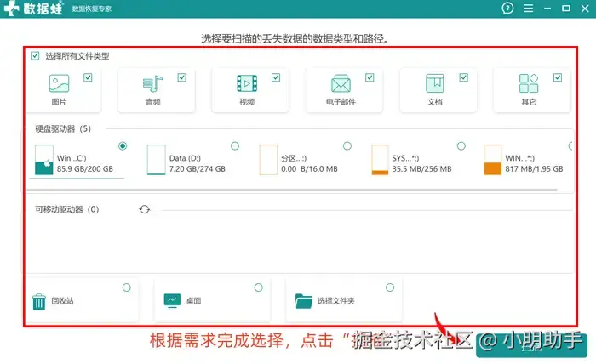596x364 pixels.
Task: Select the Data (D:) drive radio button
Action: pos(235,145)
